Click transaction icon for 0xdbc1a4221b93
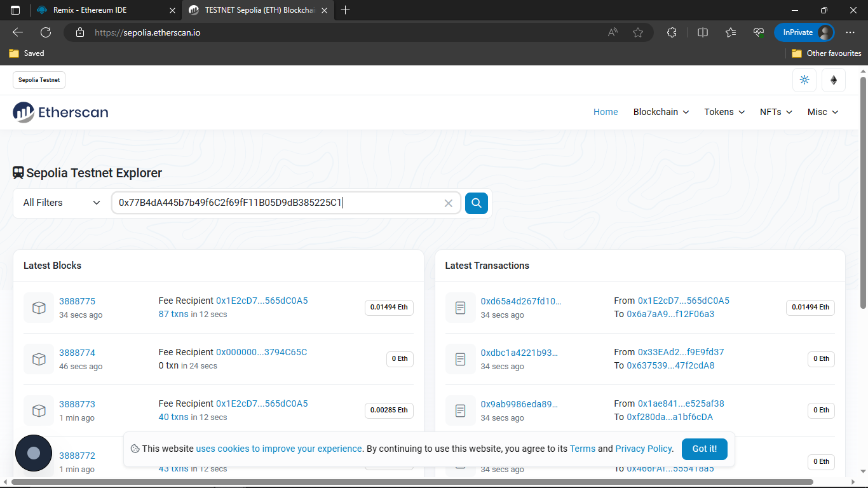The width and height of the screenshot is (868, 488). 461,359
